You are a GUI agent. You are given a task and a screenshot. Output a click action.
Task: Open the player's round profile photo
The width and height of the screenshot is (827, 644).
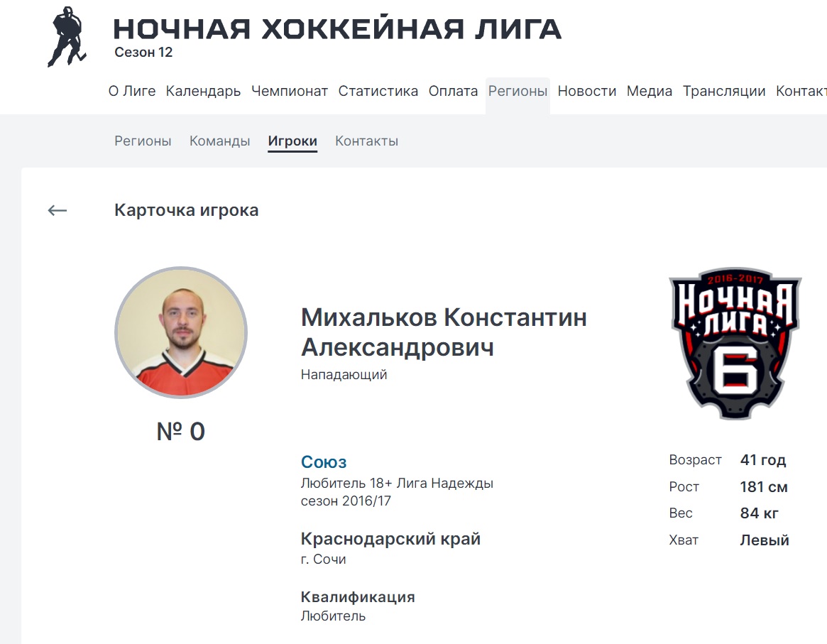pyautogui.click(x=181, y=333)
